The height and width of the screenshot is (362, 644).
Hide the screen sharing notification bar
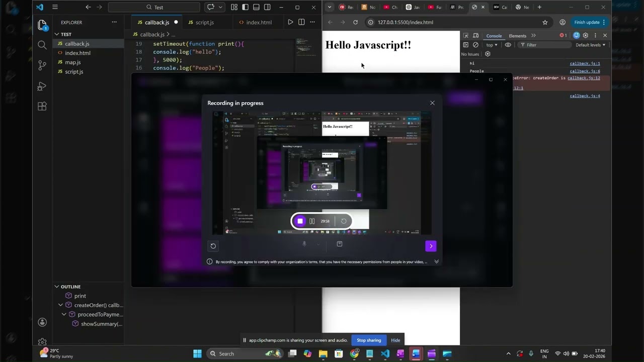pyautogui.click(x=395, y=340)
